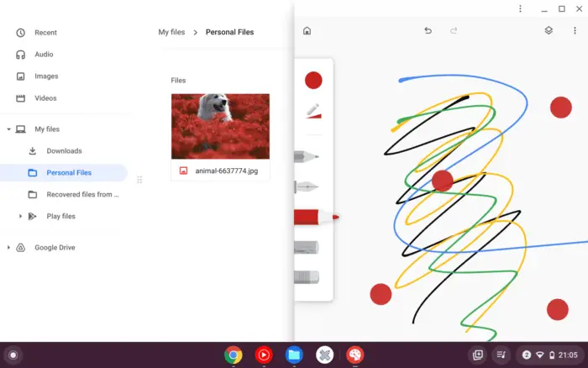Open the holding space tote icon
Screen dimensions: 588x368
coord(478,355)
